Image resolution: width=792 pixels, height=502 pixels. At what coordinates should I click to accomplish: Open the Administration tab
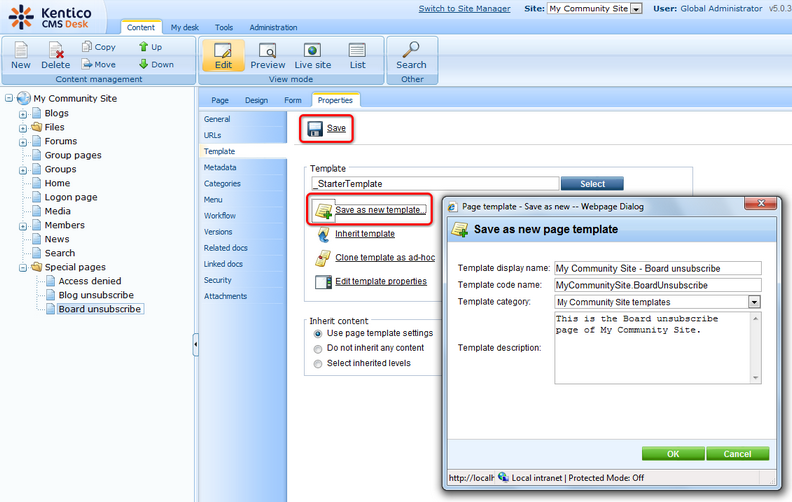(273, 27)
